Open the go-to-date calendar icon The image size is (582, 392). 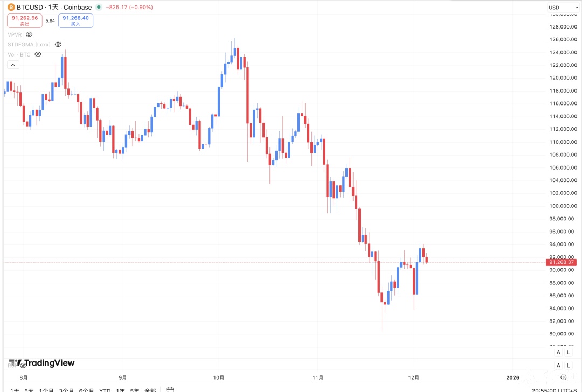[170, 389]
